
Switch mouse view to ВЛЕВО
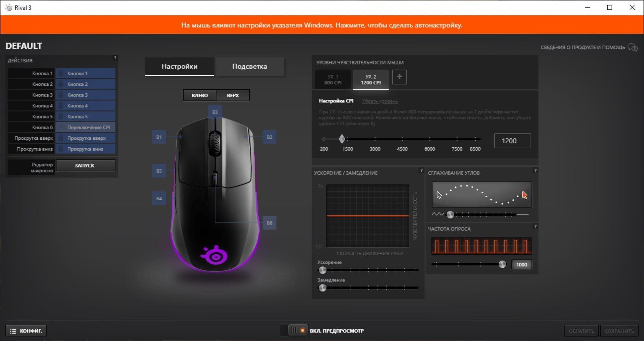(200, 95)
